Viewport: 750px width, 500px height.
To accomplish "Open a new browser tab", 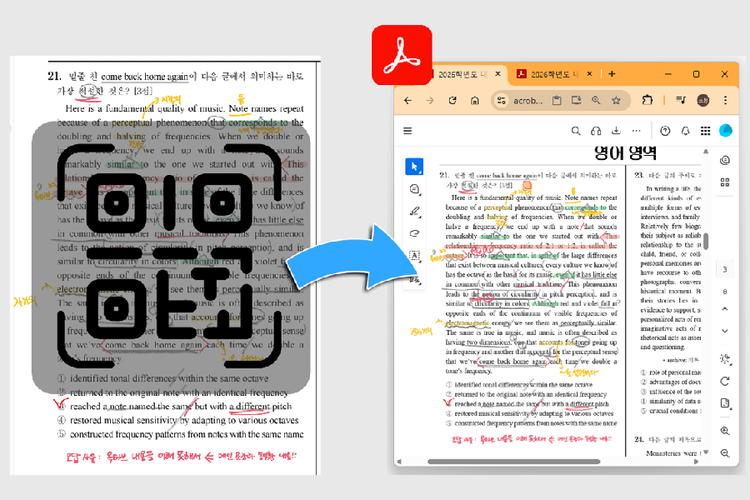I will point(612,74).
